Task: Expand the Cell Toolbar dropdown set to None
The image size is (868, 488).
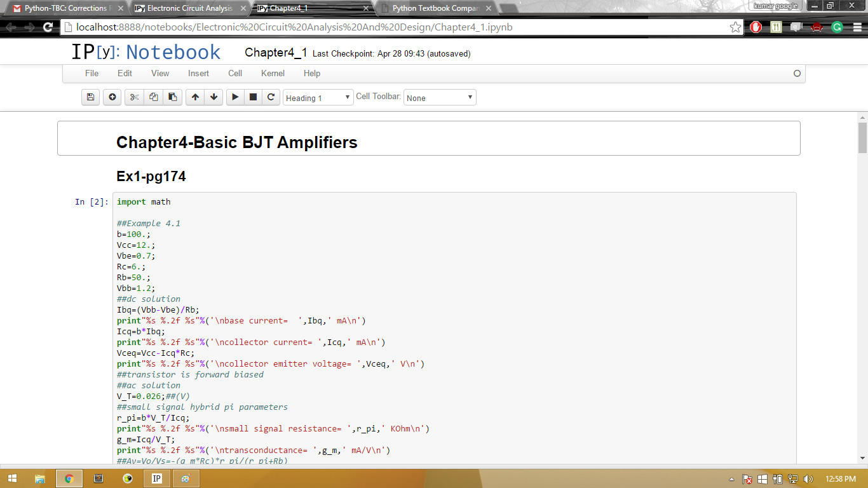Action: (x=440, y=98)
